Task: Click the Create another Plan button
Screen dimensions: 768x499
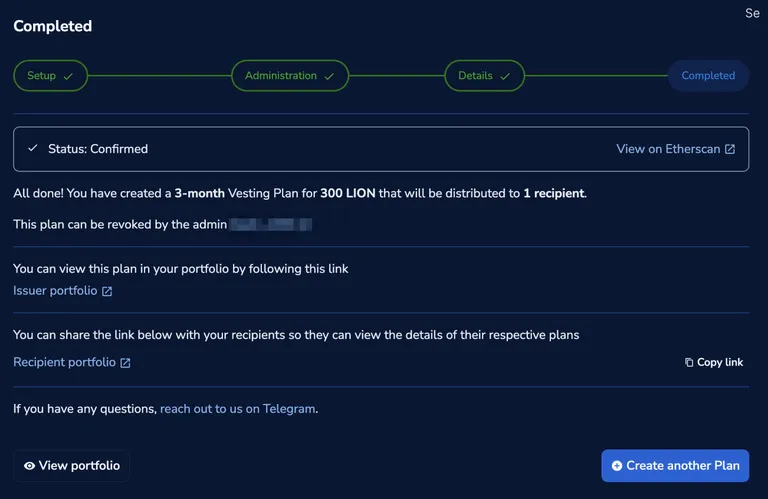Action: pyautogui.click(x=675, y=466)
